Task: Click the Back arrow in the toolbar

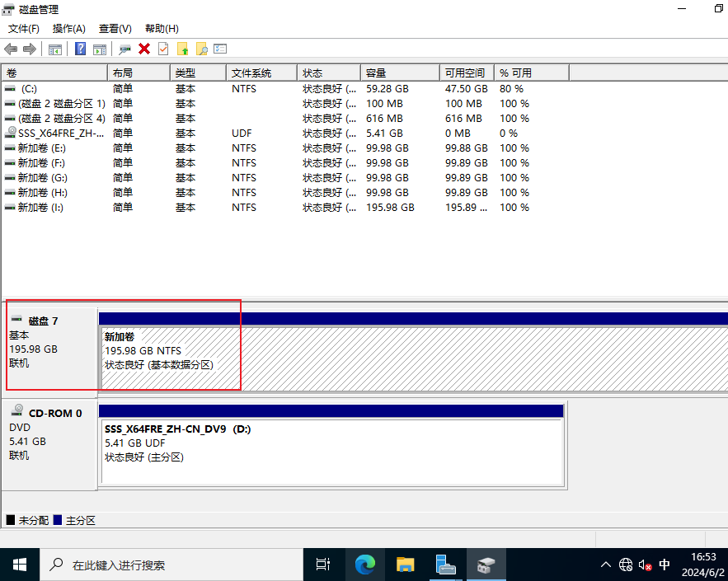Action: point(11,49)
